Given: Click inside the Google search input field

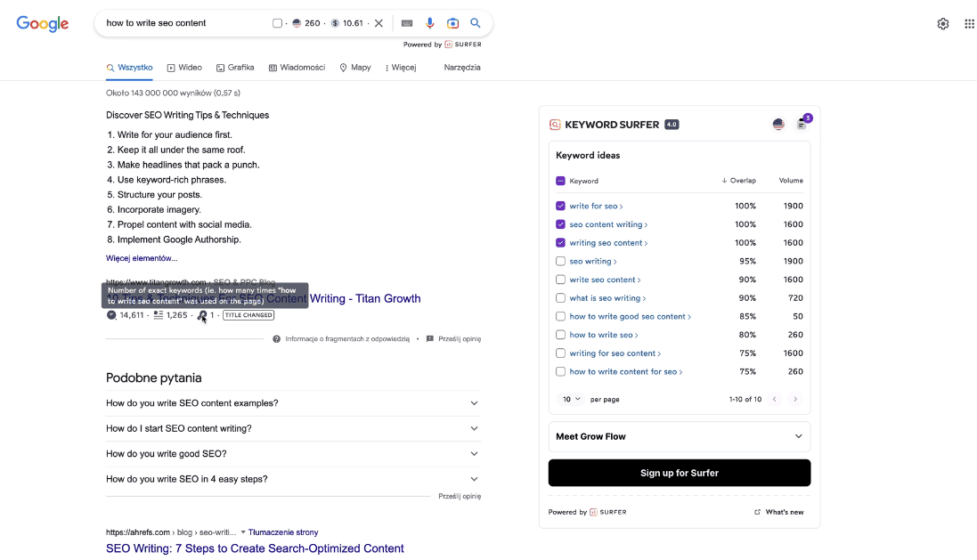Looking at the screenshot, I should point(183,23).
